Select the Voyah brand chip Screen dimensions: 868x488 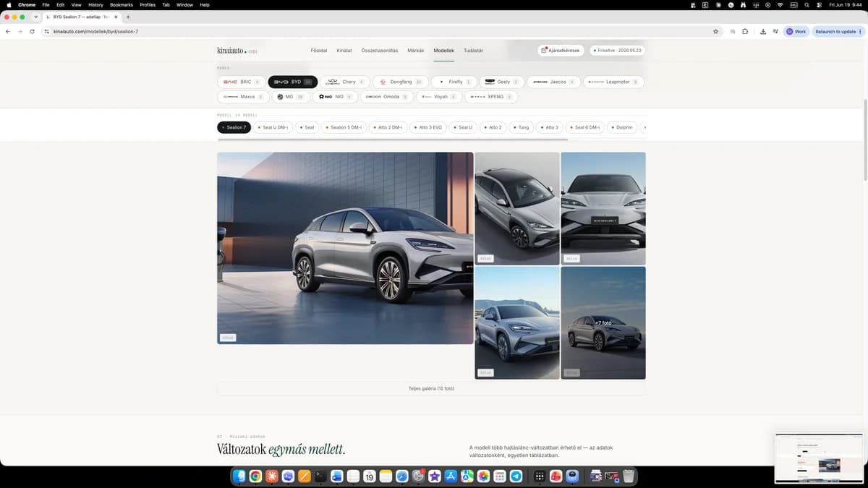pyautogui.click(x=439, y=96)
